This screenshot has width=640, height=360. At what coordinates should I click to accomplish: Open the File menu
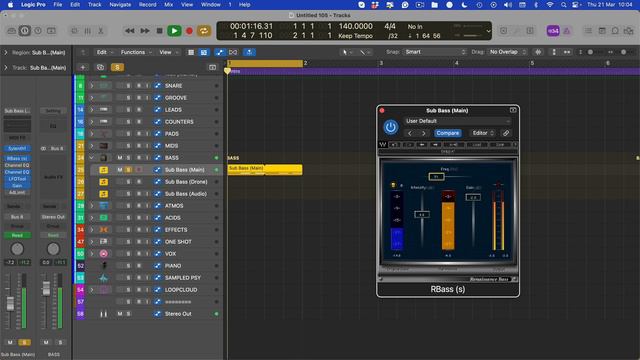tap(58, 4)
